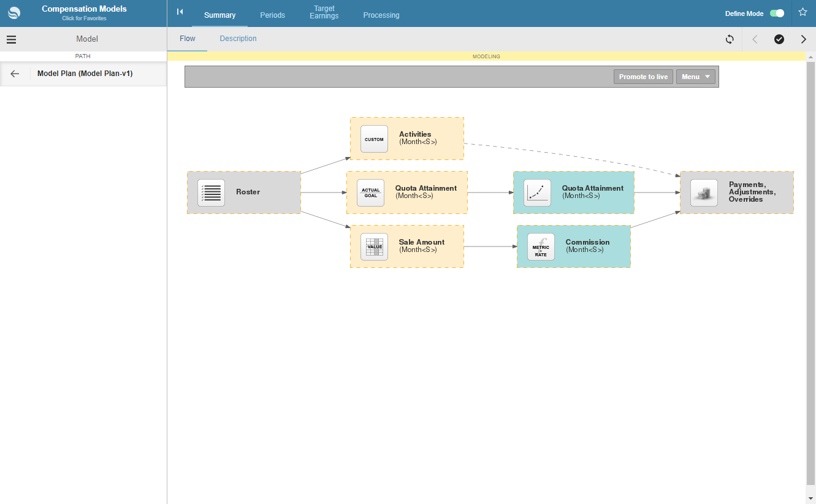Click the checkmark circle icon
The width and height of the screenshot is (816, 504).
(x=779, y=39)
